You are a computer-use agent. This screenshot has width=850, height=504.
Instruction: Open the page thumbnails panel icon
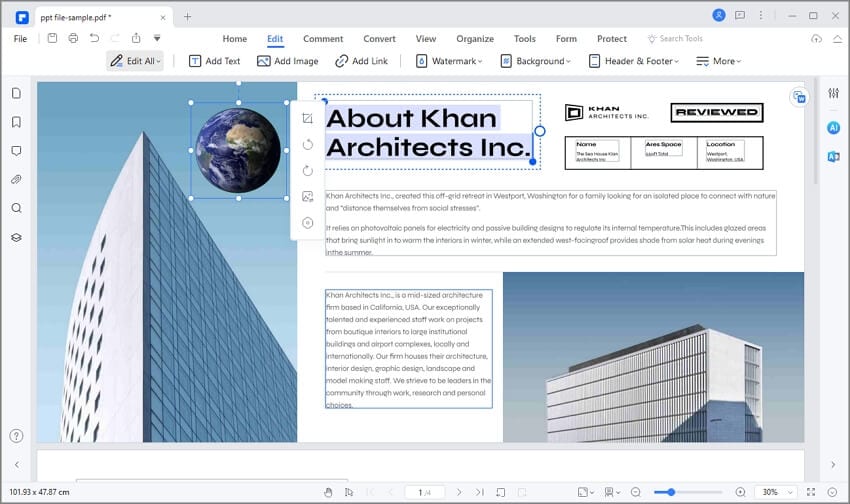tap(16, 93)
